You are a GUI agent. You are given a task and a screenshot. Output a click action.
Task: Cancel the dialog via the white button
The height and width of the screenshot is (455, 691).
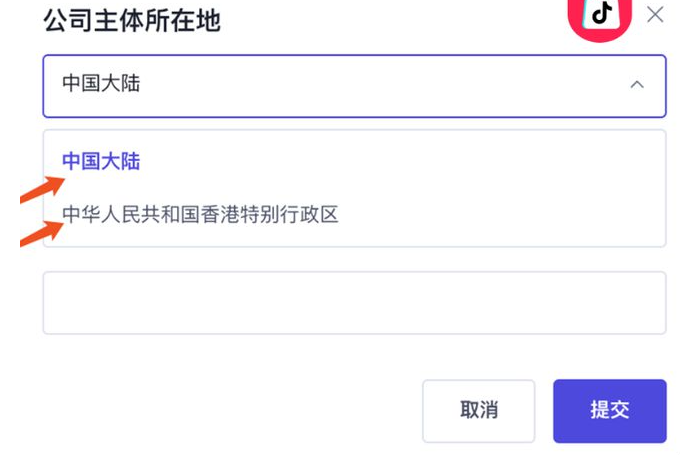coord(478,410)
